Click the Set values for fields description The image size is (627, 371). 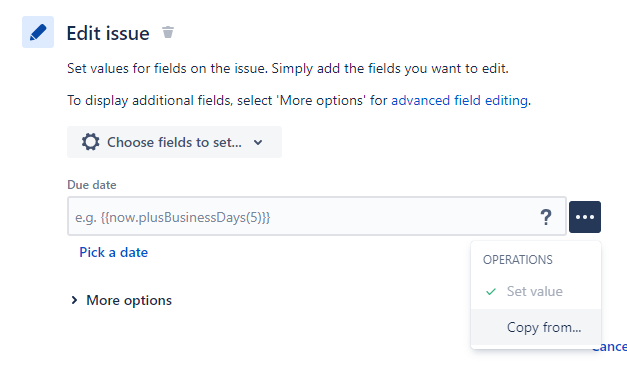coord(288,68)
